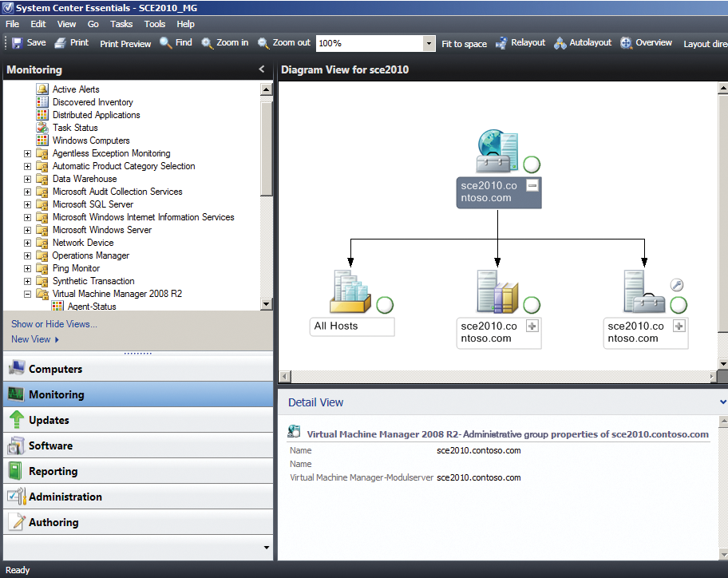Select the Reporting workspace icon
Screen dimensions: 728x578
[x=14, y=471]
